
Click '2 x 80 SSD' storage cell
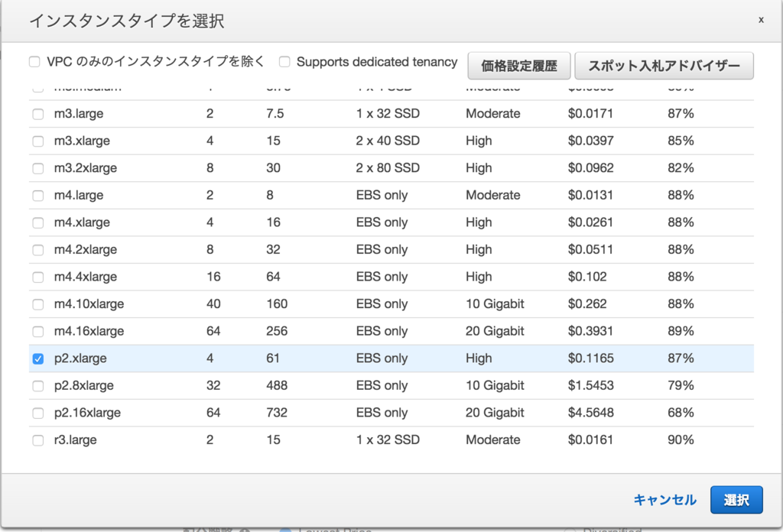[388, 167]
